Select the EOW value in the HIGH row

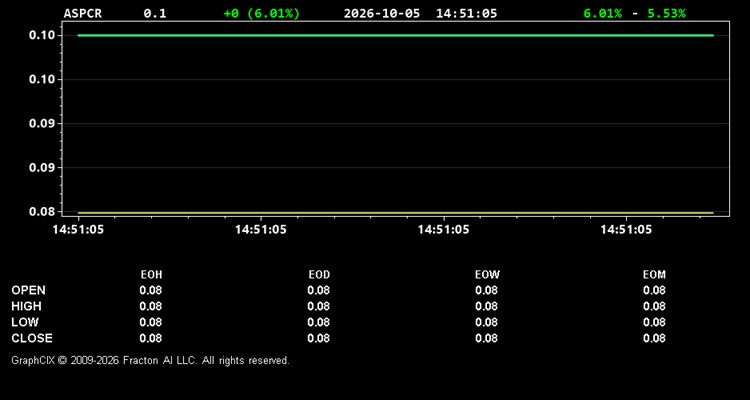tap(486, 306)
